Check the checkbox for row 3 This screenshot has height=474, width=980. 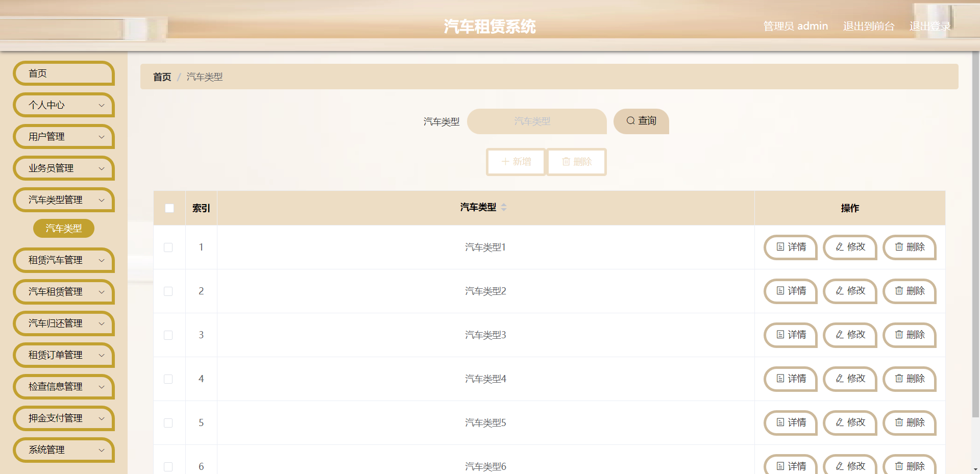coord(168,335)
